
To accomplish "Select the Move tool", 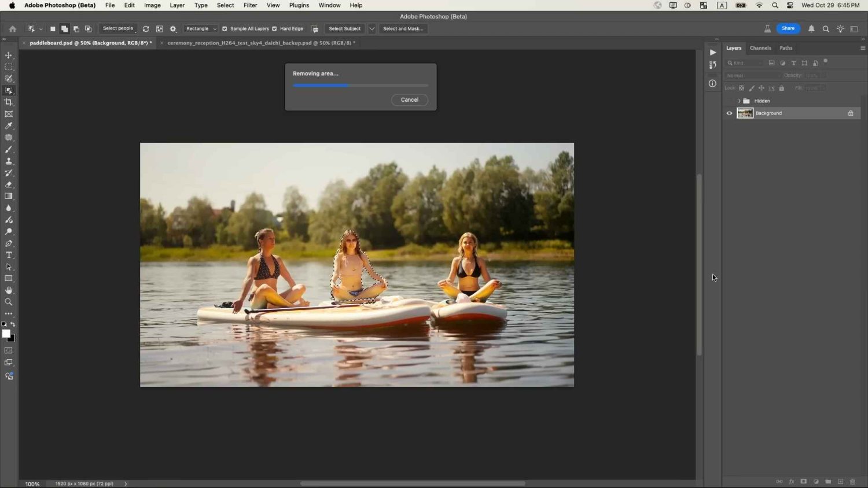I will (x=9, y=56).
